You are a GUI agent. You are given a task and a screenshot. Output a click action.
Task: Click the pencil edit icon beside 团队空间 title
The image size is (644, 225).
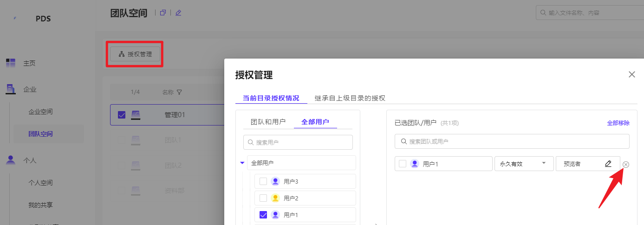tap(178, 13)
